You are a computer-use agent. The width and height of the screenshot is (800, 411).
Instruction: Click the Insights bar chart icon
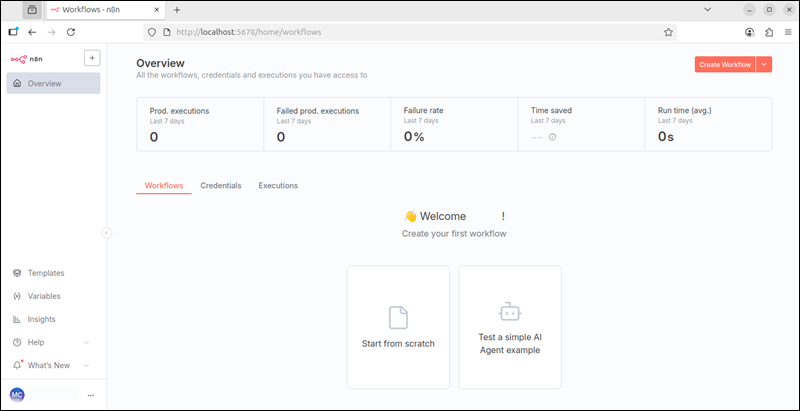click(17, 319)
